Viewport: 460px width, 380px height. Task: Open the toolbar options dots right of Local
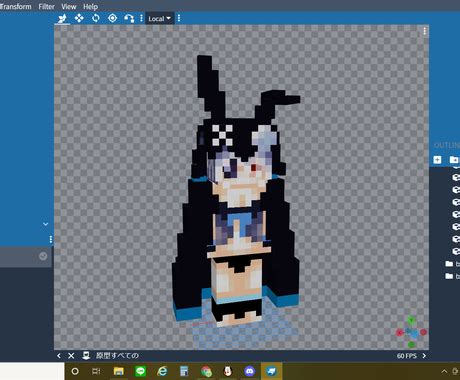179,18
